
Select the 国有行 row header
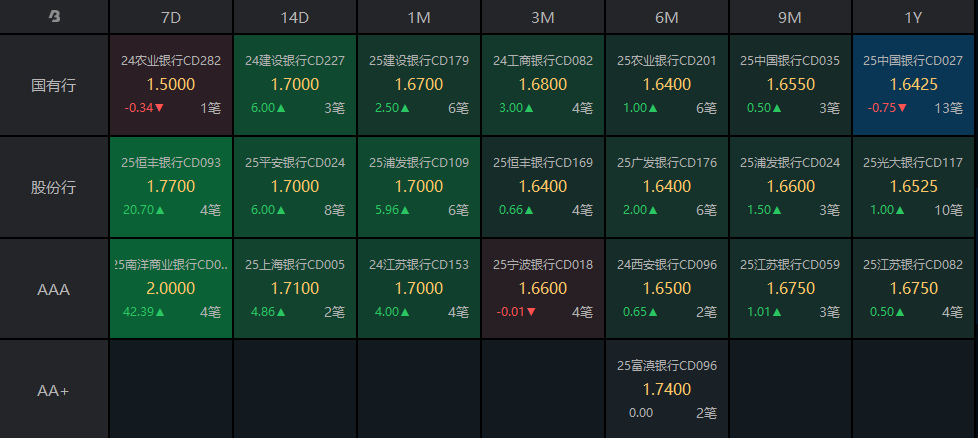[x=54, y=85]
